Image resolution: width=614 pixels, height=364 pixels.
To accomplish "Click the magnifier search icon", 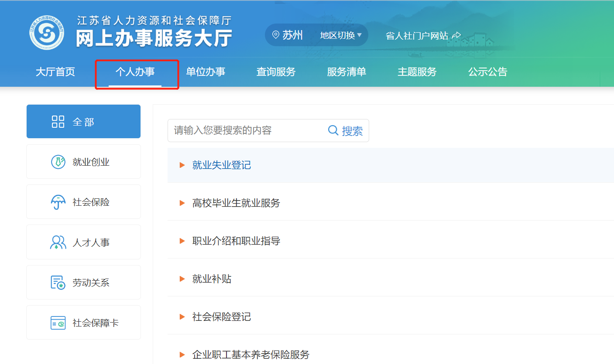I will pyautogui.click(x=333, y=130).
